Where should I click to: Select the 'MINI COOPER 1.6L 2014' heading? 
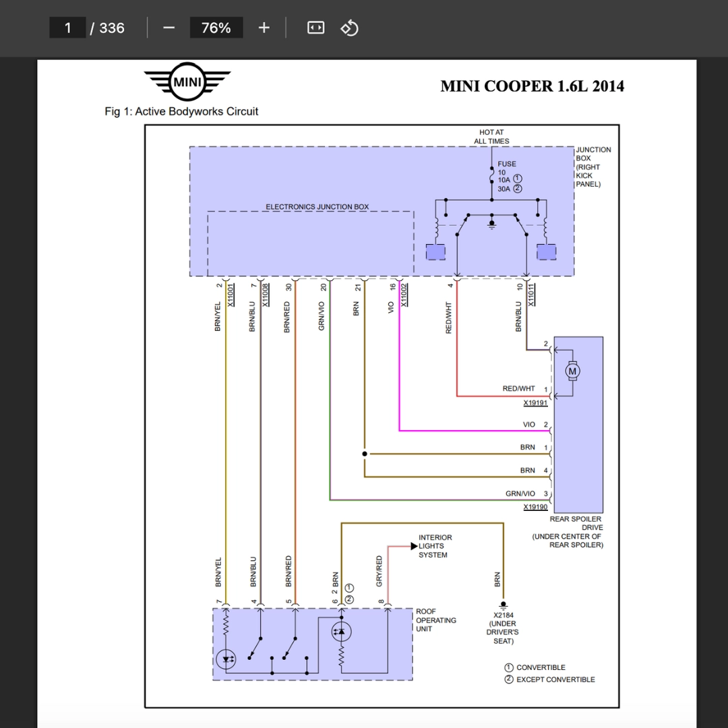(532, 86)
